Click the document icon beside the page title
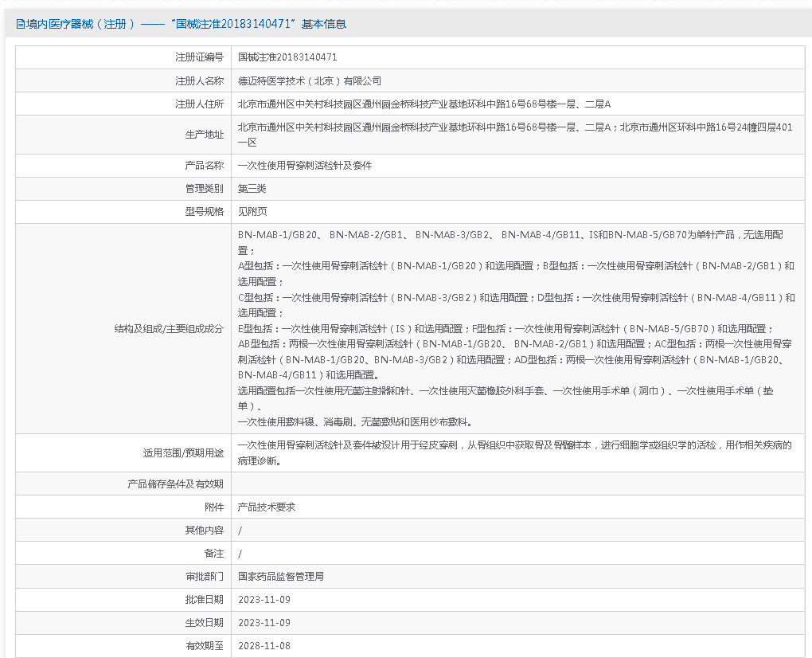This screenshot has height=658, width=812. tap(21, 24)
